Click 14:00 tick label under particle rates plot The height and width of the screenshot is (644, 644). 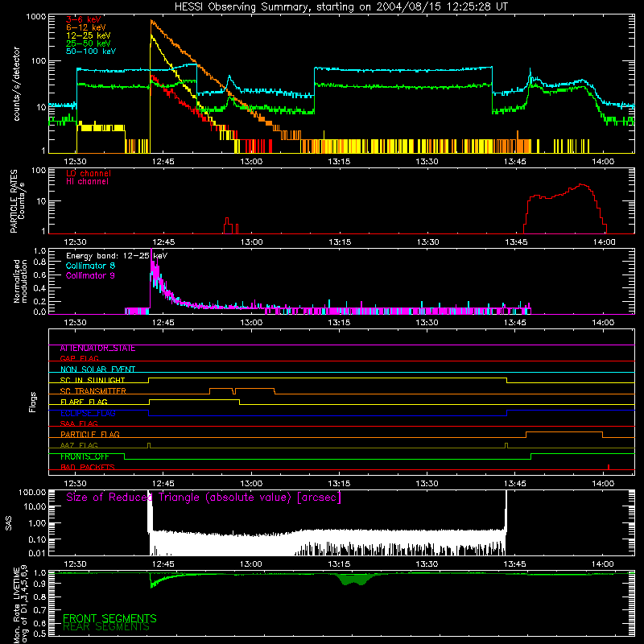(x=604, y=242)
